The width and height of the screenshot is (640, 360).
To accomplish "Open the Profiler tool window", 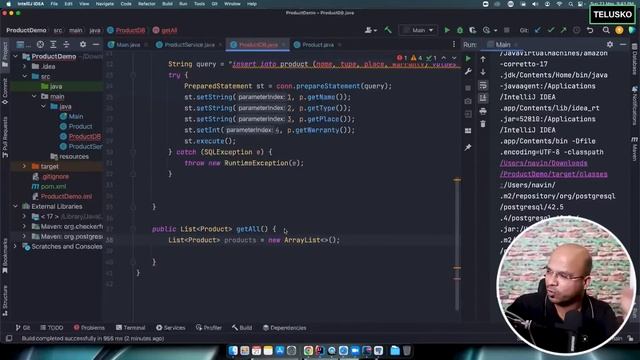I will 209,328.
